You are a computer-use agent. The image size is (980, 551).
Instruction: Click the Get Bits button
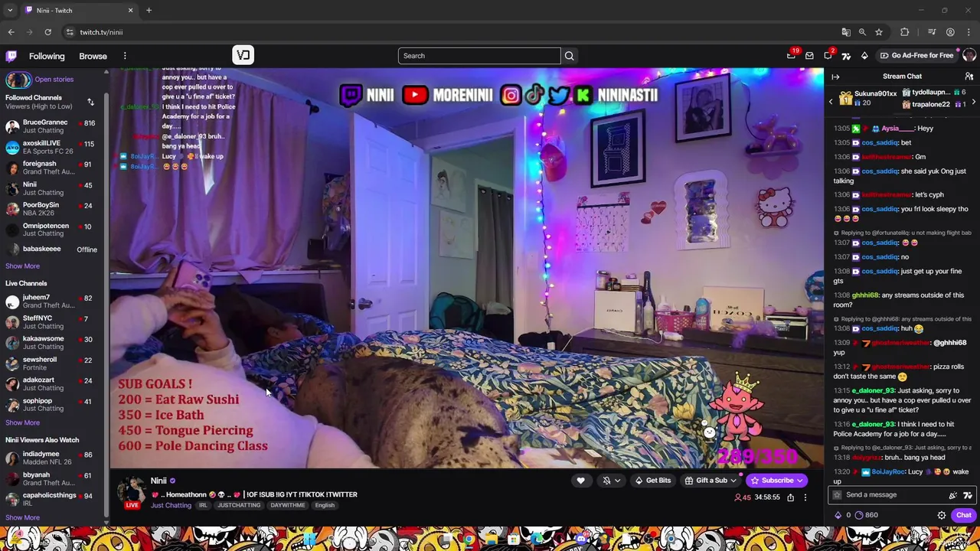tap(652, 481)
